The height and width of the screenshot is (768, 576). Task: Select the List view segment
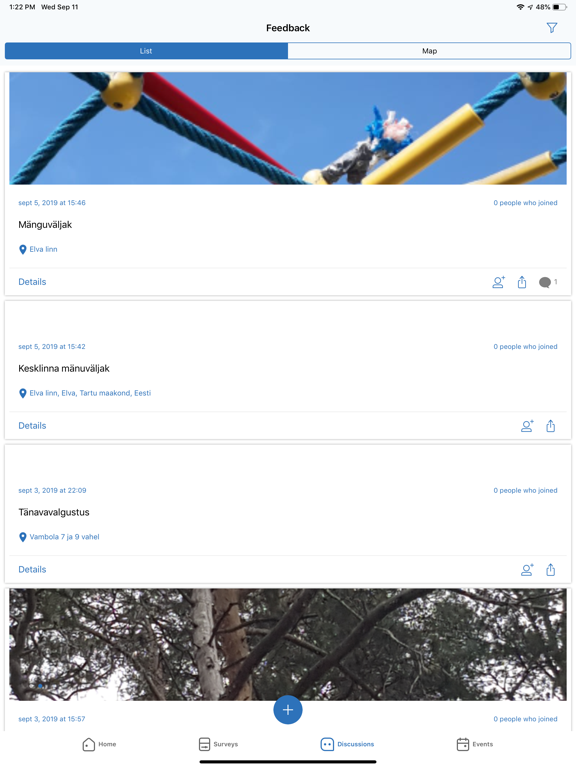click(x=146, y=51)
